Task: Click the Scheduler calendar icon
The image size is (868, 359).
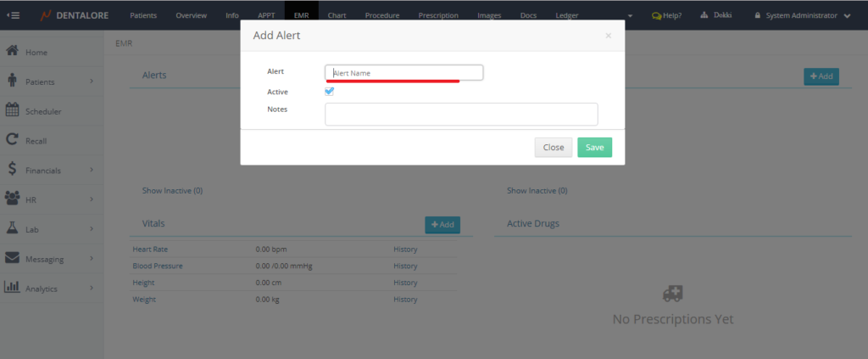Action: tap(13, 109)
